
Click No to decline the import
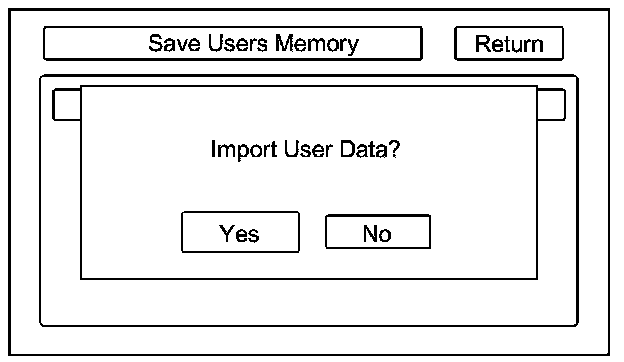pos(378,232)
